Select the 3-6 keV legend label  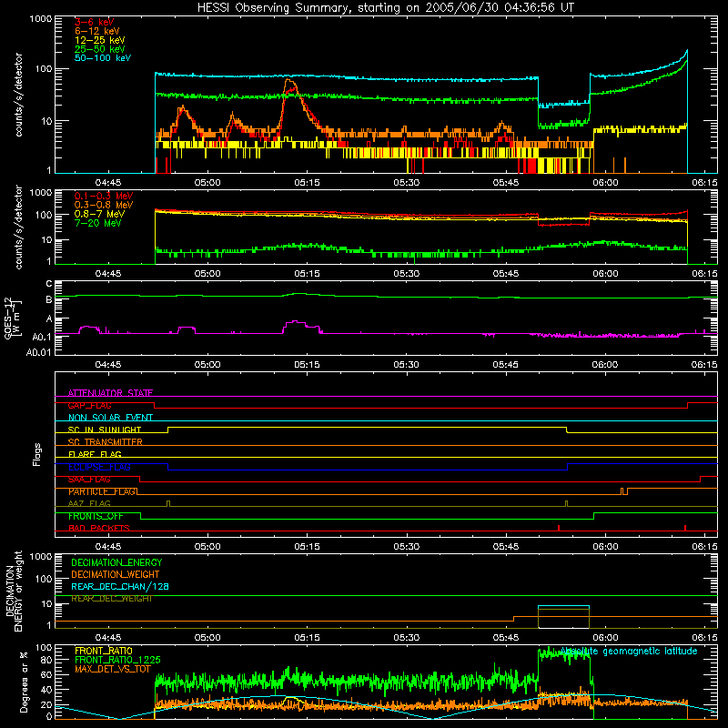pyautogui.click(x=94, y=22)
